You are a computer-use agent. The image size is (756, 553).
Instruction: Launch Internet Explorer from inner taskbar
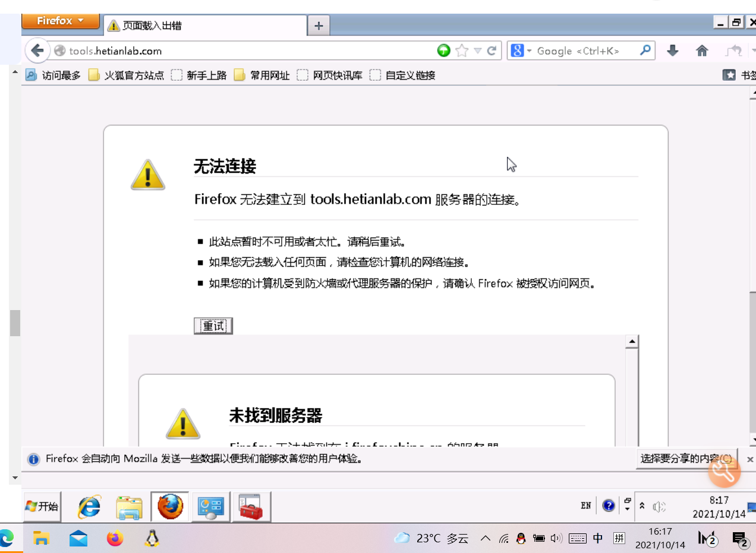pos(90,507)
